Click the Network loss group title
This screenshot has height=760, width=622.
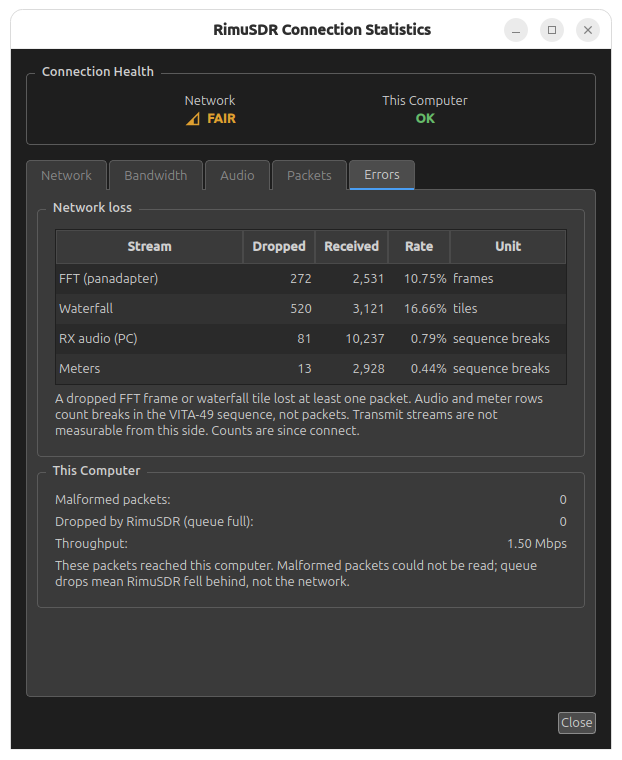click(92, 207)
